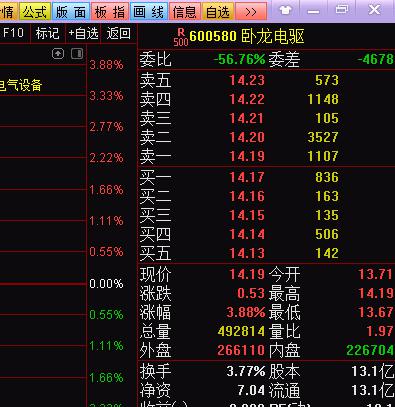The image size is (395, 407).
Task: Expand more toolbar items with >> button
Action: 251,12
